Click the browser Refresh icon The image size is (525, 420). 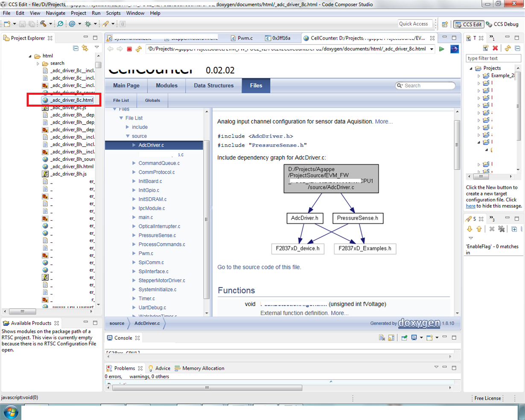coord(139,49)
